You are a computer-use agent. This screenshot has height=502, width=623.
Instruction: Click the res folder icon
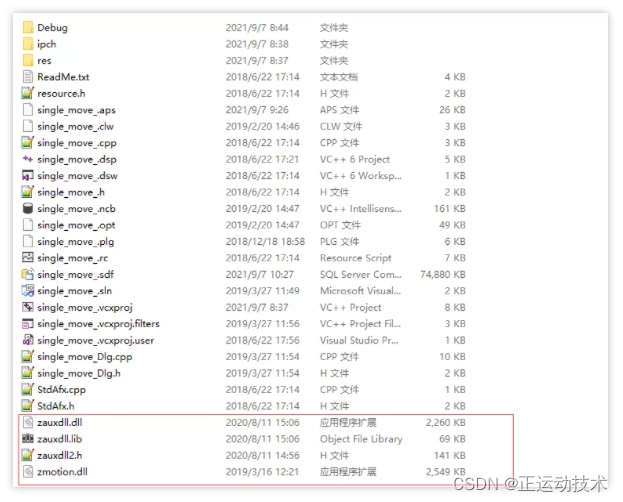click(28, 60)
